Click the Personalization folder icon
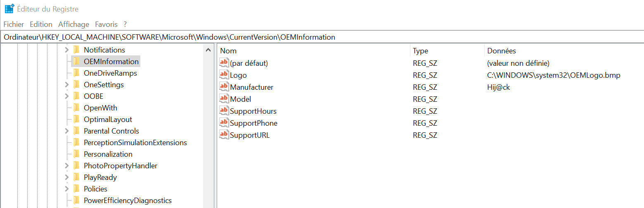The image size is (644, 208). [76, 154]
